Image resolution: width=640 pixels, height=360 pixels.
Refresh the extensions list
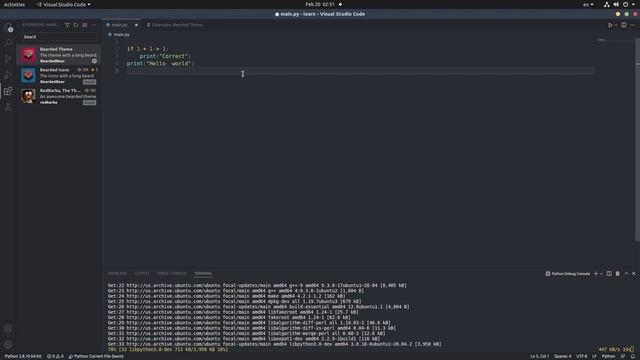tap(76, 25)
